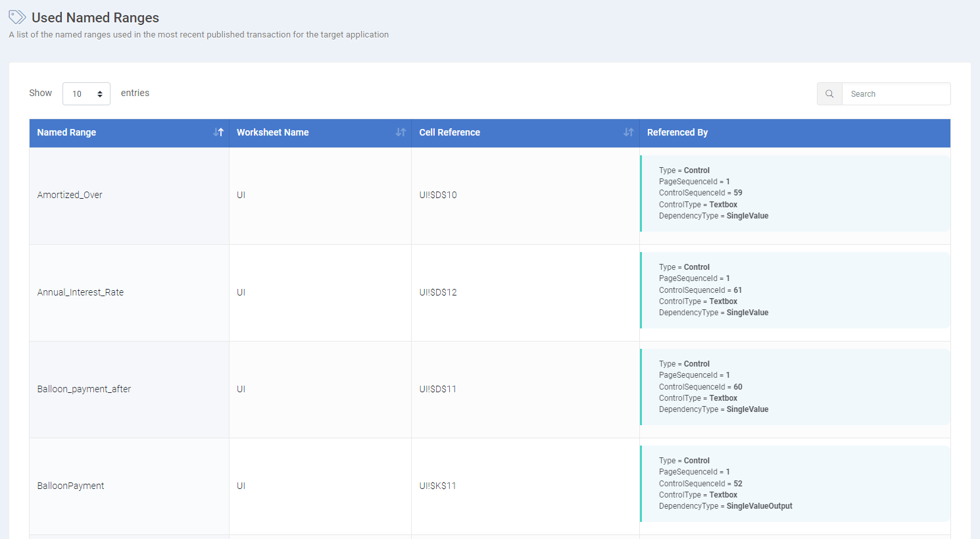
Task: Select the BalloonPayment named range cell
Action: coord(70,486)
